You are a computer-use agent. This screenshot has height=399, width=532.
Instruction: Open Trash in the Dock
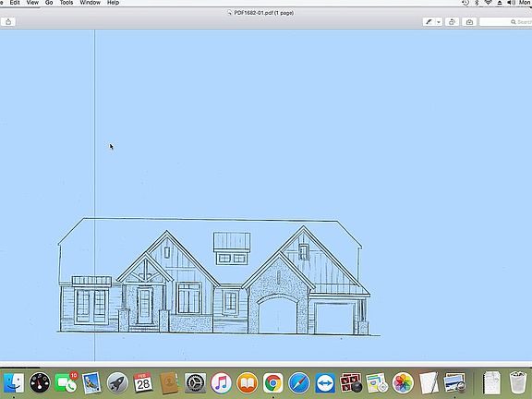tap(518, 382)
